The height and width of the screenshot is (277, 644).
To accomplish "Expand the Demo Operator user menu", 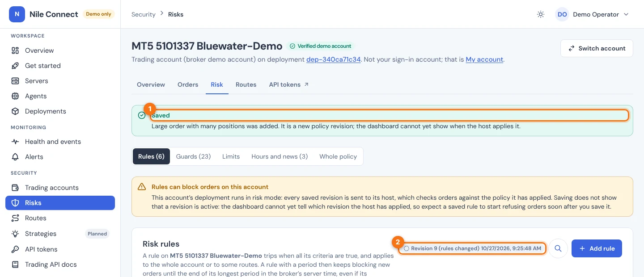I will pyautogui.click(x=592, y=14).
